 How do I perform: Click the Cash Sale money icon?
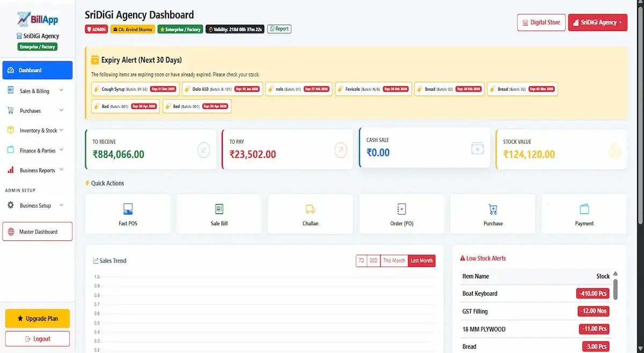(478, 148)
